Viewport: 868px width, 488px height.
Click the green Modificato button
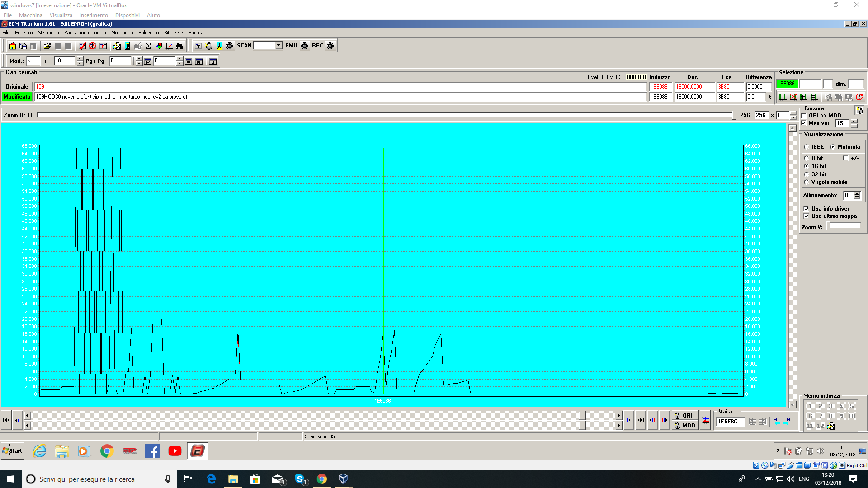tap(17, 97)
